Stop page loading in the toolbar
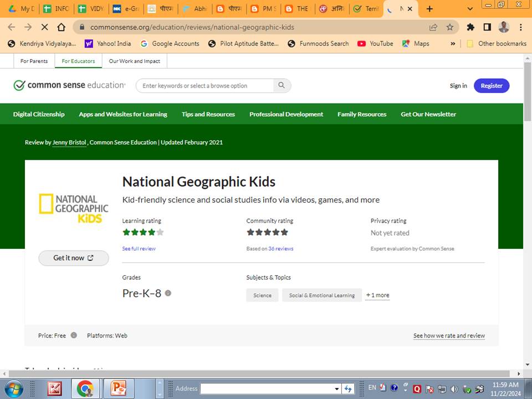 (44, 27)
